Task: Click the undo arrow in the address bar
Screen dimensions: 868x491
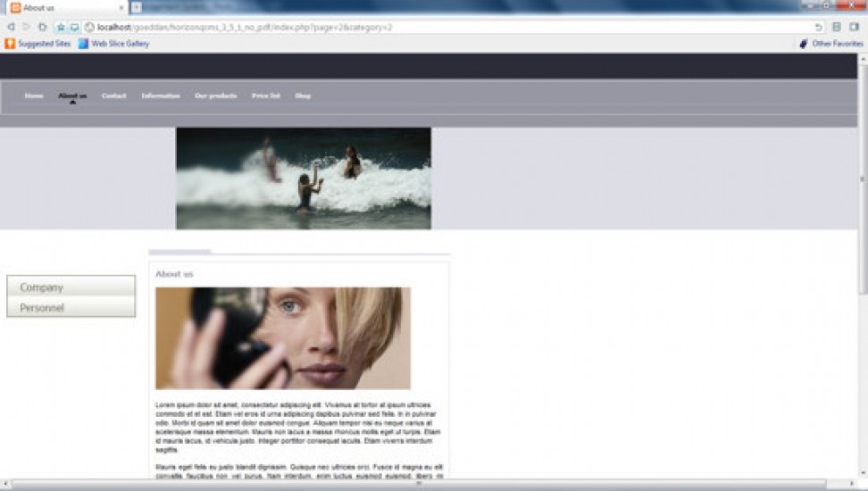Action: tap(818, 27)
